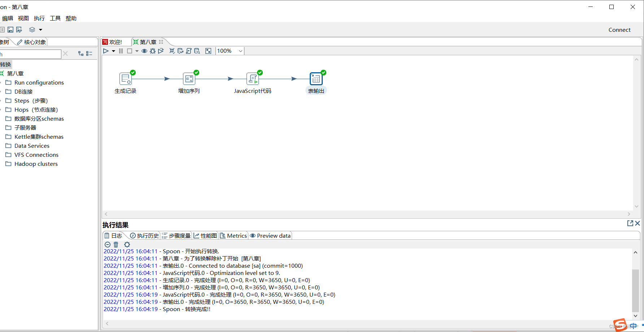The image size is (644, 332).
Task: Click the Save As icon
Action: (19, 30)
